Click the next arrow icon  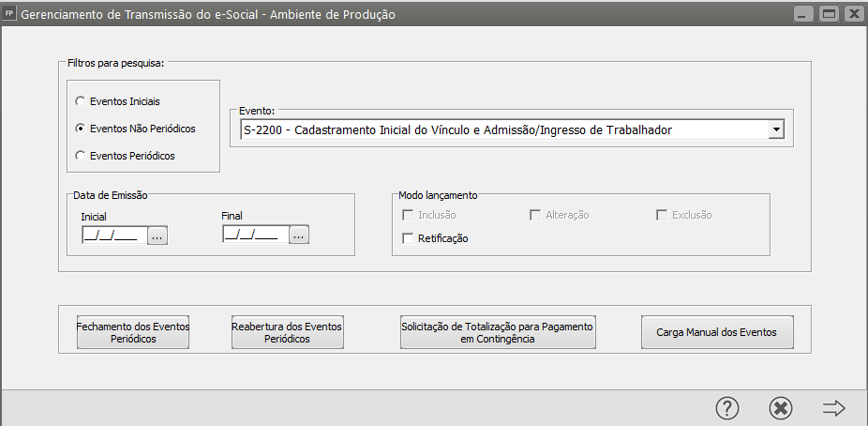click(833, 407)
